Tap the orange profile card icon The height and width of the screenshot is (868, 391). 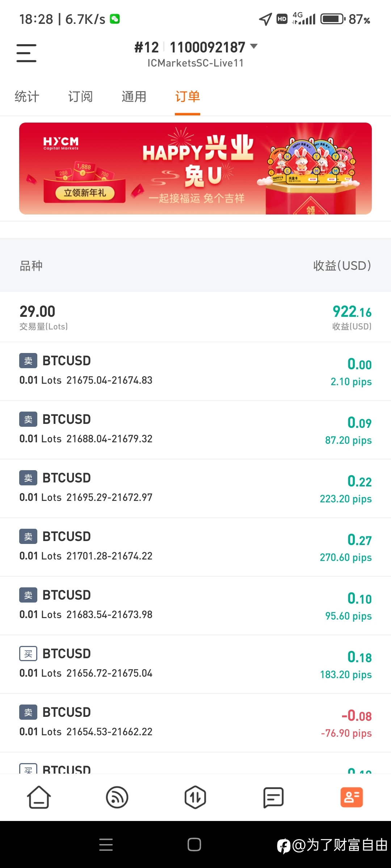tap(352, 797)
